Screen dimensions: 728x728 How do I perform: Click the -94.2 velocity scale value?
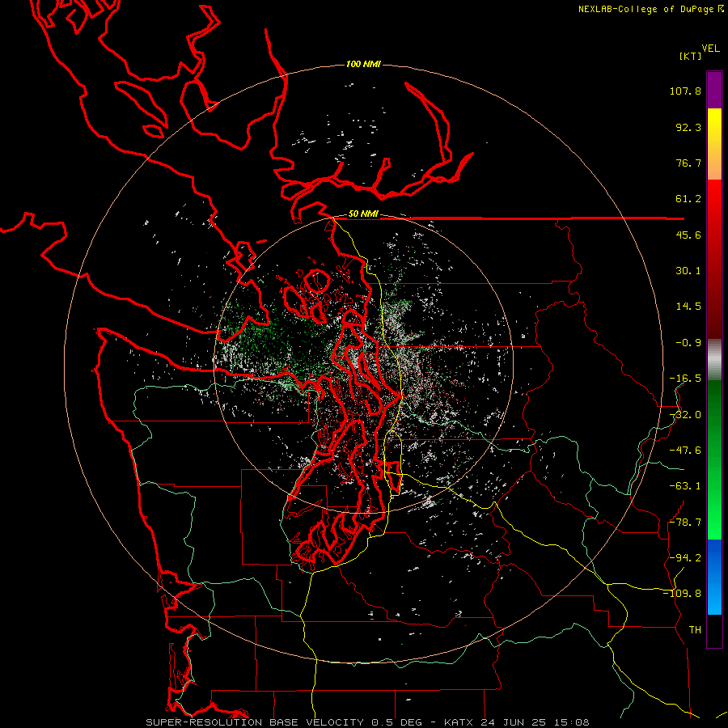coord(685,557)
